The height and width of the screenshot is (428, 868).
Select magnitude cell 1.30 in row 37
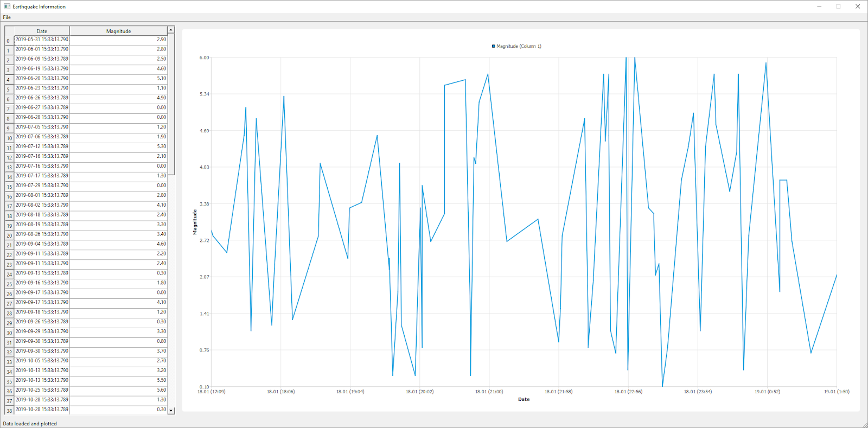pos(118,400)
